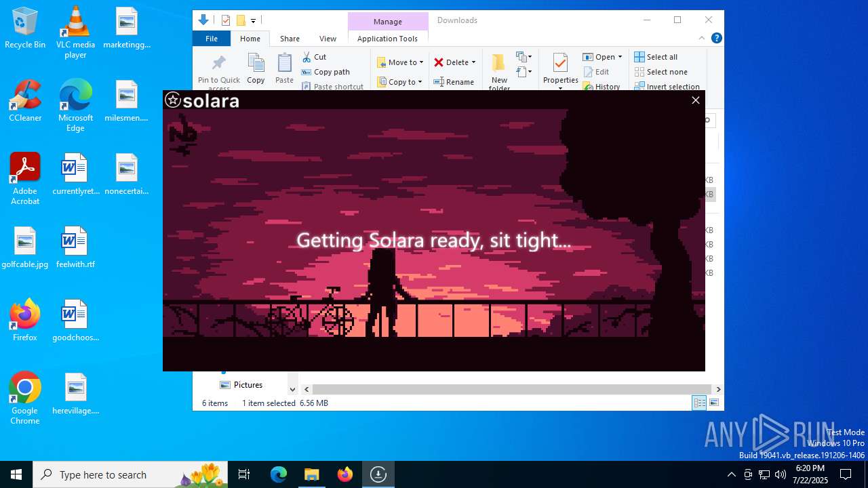The width and height of the screenshot is (868, 488).
Task: Open the Application Tools tab
Action: pyautogui.click(x=387, y=39)
